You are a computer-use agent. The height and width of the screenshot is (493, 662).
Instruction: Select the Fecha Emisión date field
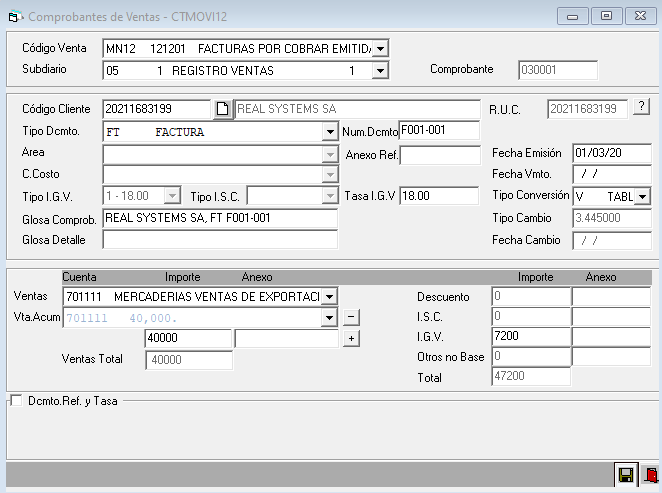pos(611,153)
